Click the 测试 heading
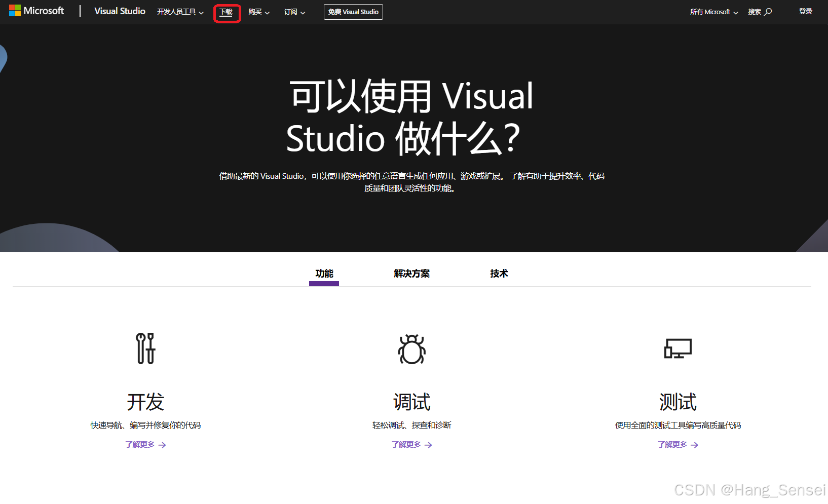 678,402
